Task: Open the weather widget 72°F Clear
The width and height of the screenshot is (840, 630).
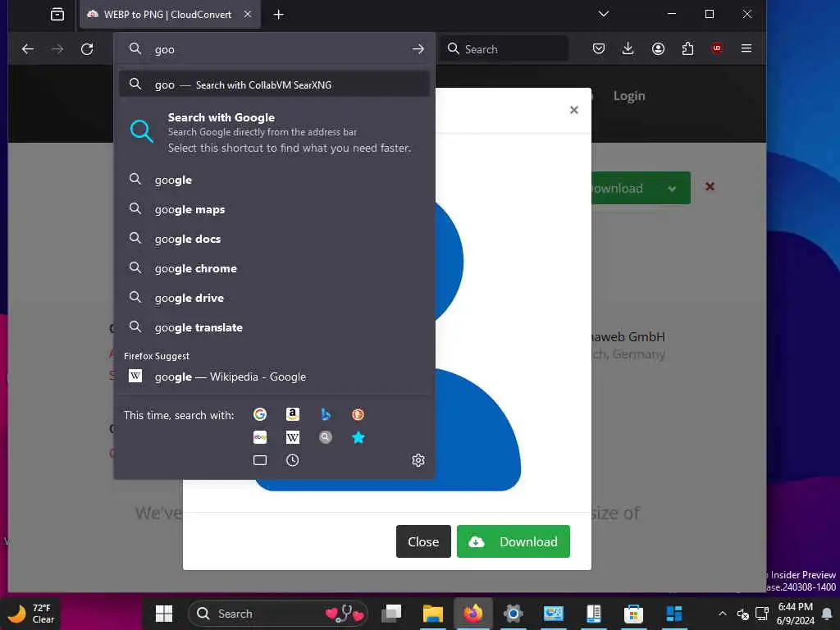Action: pos(30,614)
